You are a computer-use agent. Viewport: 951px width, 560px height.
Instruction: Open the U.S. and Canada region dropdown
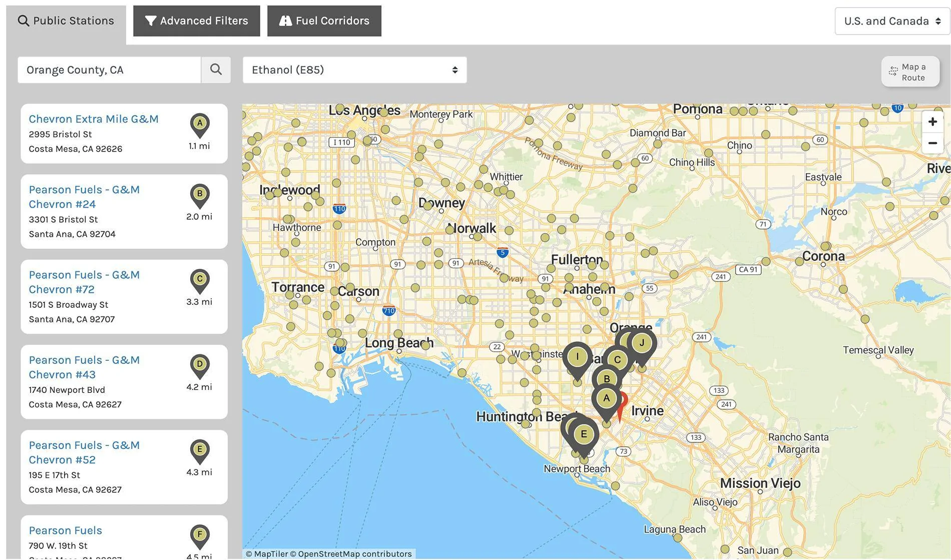point(892,21)
